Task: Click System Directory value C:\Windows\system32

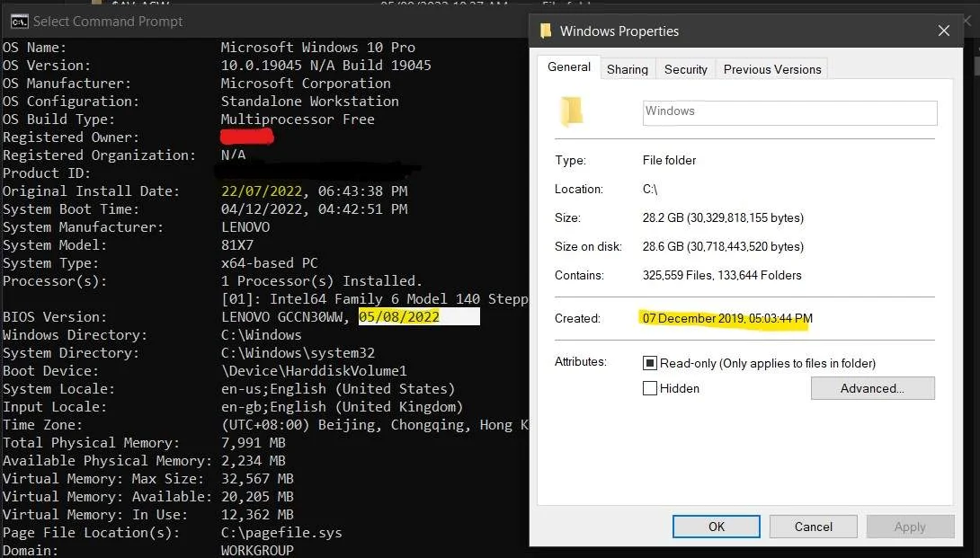Action: [x=298, y=353]
